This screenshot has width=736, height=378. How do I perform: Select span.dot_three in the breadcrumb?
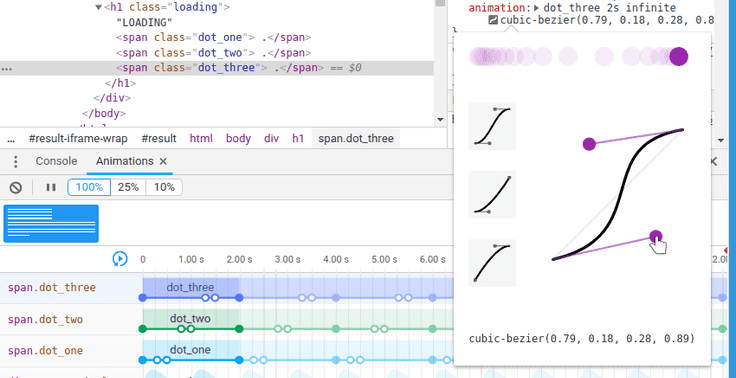point(356,139)
